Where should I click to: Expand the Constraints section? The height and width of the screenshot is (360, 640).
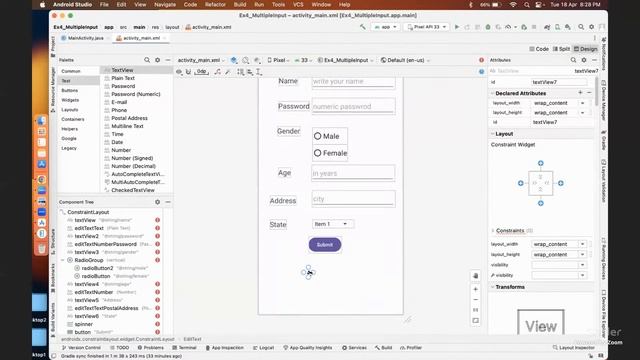493,231
